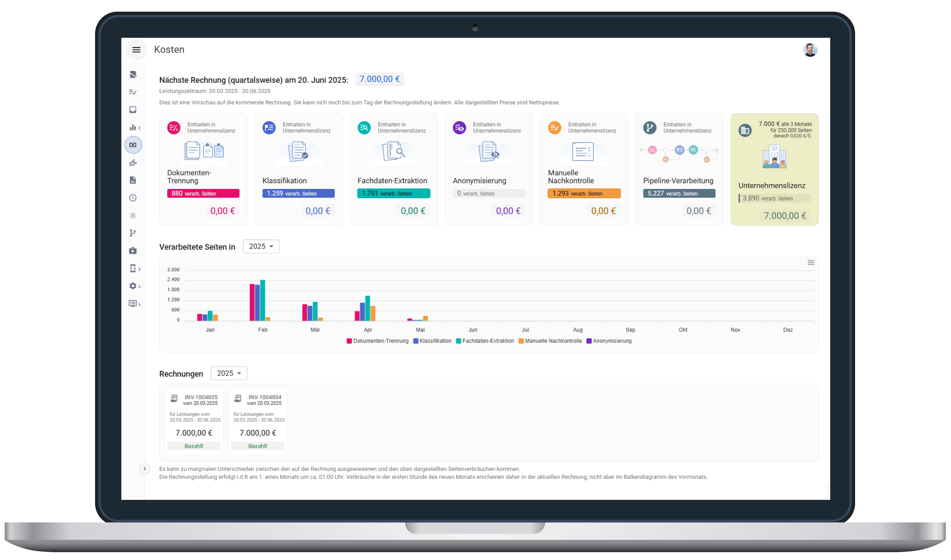Click Bezahlt status on INV-1004835
The image size is (951, 560).
[x=194, y=446]
